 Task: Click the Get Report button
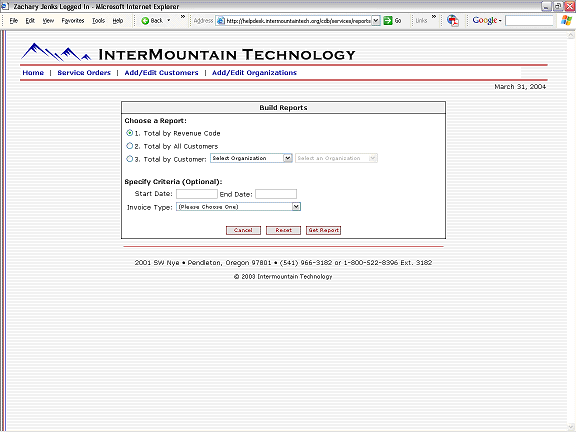pyautogui.click(x=323, y=230)
